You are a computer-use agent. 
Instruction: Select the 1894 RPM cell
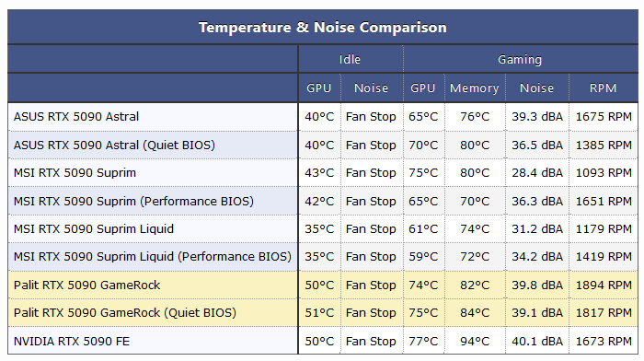[x=604, y=285]
